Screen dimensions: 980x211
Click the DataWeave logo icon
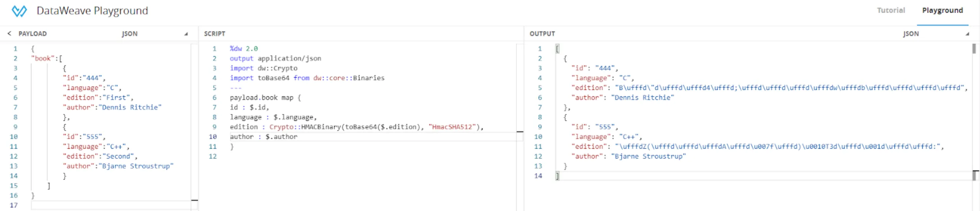[19, 11]
